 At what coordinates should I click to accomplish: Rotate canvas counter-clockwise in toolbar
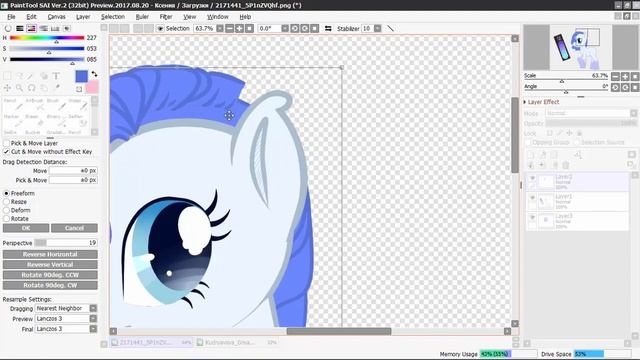(x=295, y=28)
